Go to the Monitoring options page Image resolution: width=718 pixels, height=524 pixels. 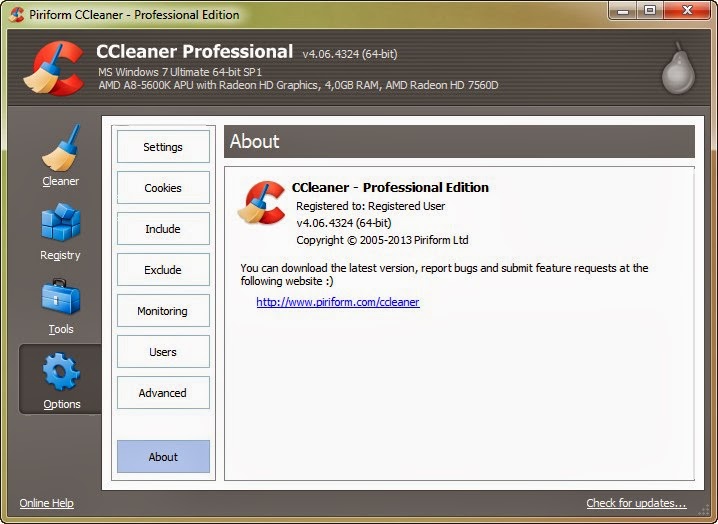point(163,311)
